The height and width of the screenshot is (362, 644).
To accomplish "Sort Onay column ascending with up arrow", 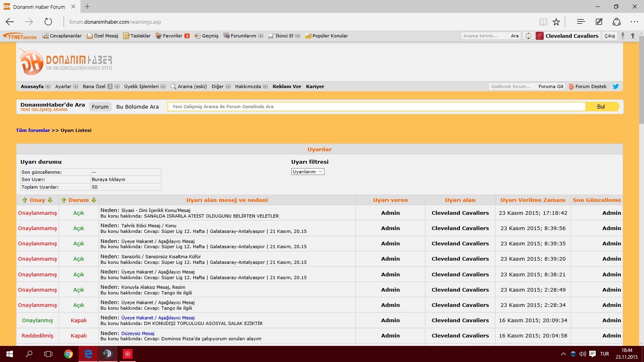I will (x=25, y=200).
